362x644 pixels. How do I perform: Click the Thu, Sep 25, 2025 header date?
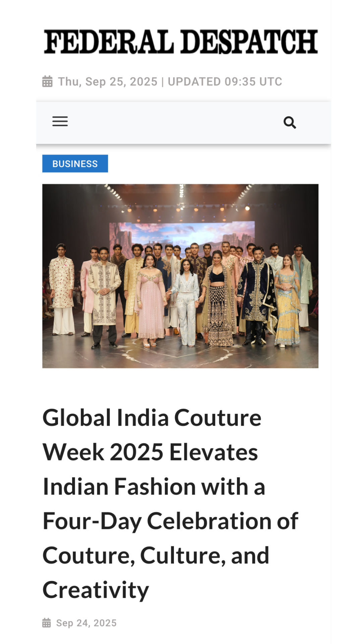pos(108,82)
